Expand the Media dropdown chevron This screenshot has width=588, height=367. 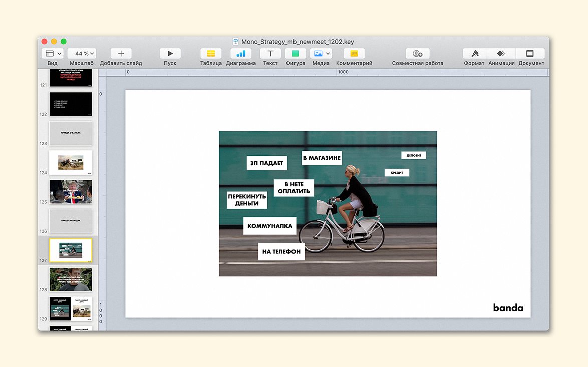coord(328,53)
